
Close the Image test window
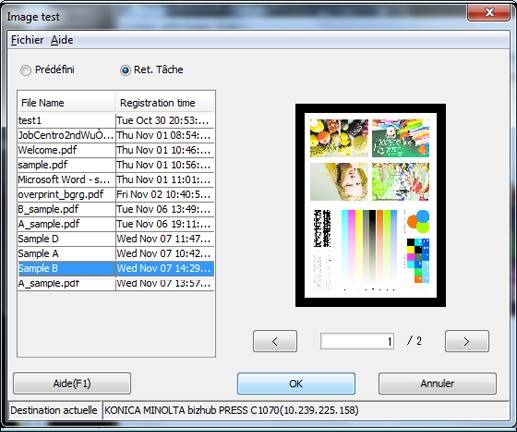click(x=489, y=13)
